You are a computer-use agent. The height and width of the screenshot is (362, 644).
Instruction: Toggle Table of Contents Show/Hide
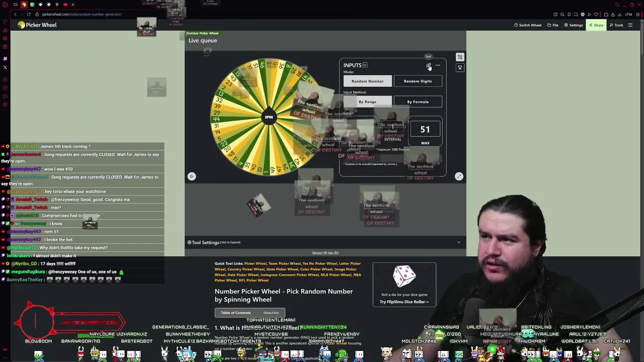pyautogui.click(x=271, y=313)
